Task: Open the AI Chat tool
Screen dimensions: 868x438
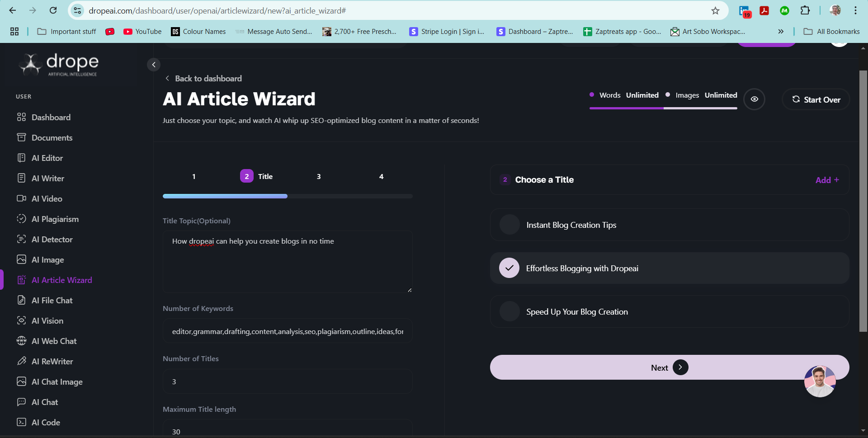Action: 44,402
